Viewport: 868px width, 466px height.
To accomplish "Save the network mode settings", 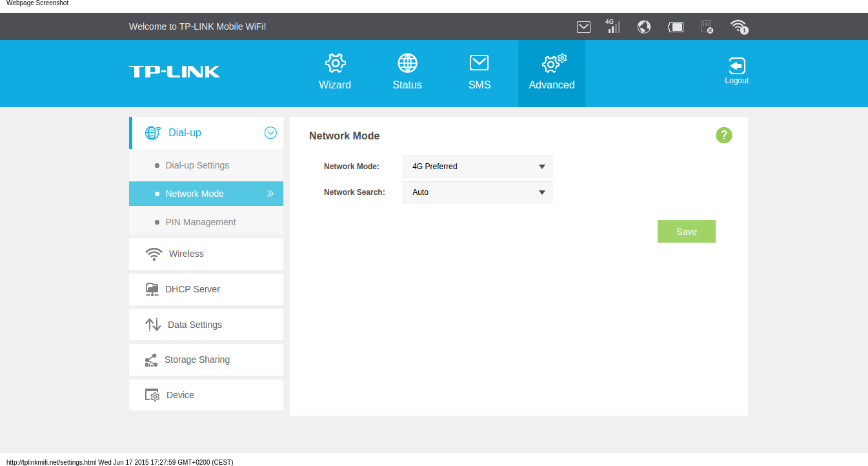I will tap(686, 232).
